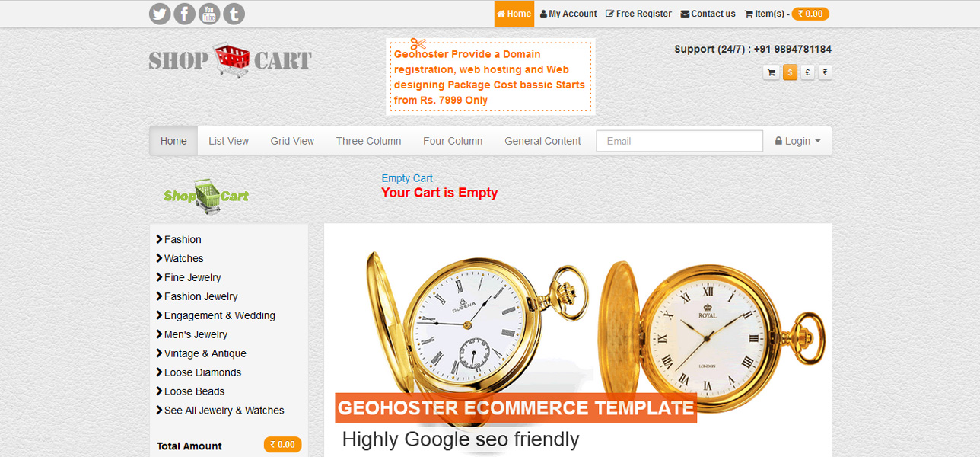Open the Twitter social icon

click(160, 14)
